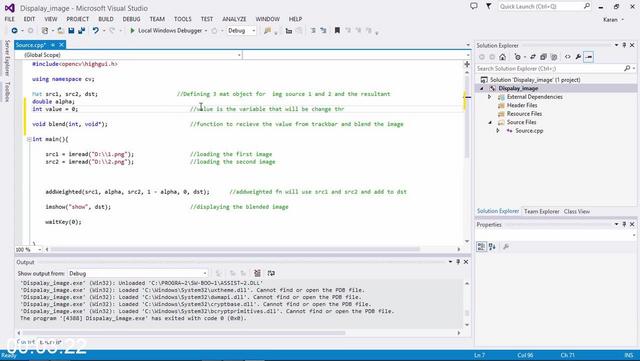Select the Categorized view icon in the Properties panel
This screenshot has height=361, width=640.
tap(482, 247)
